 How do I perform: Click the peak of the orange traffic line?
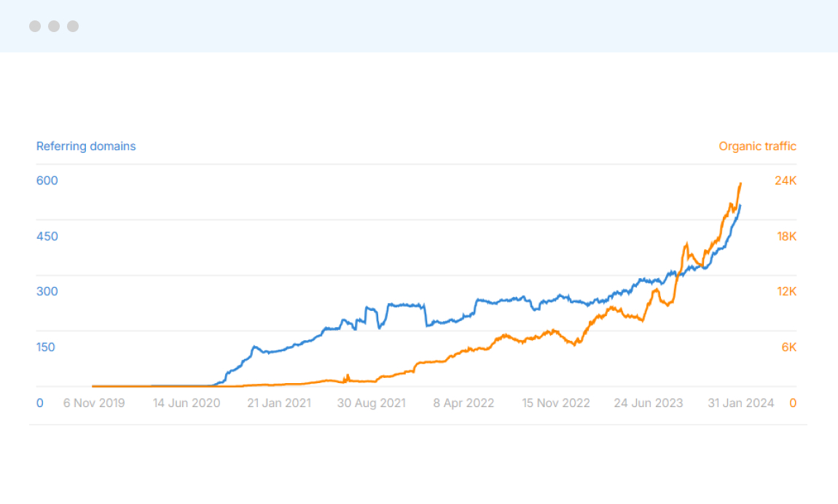pyautogui.click(x=740, y=184)
